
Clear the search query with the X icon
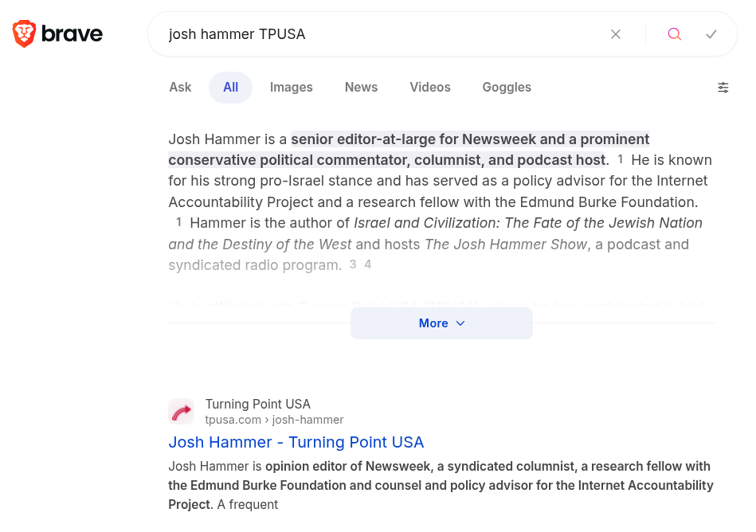[x=615, y=34]
